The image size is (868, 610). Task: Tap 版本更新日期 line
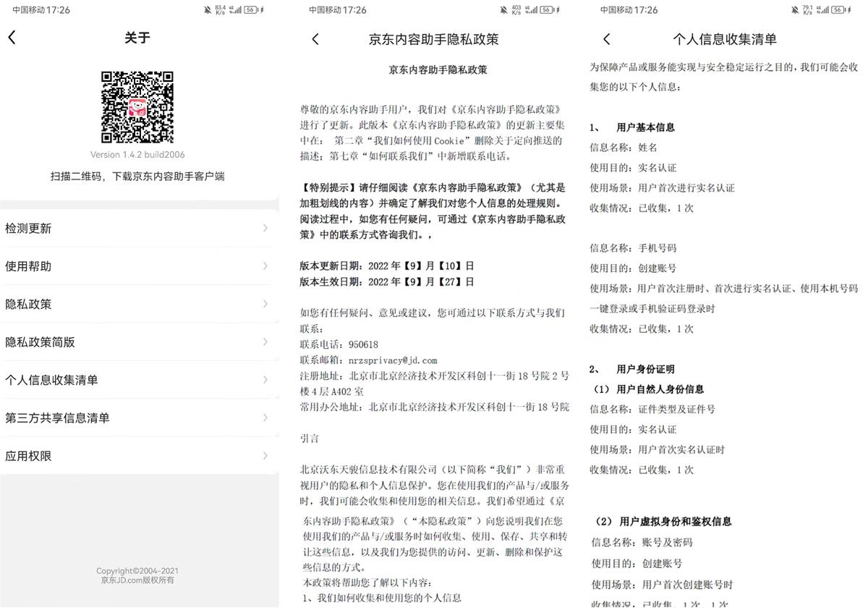[x=387, y=266]
